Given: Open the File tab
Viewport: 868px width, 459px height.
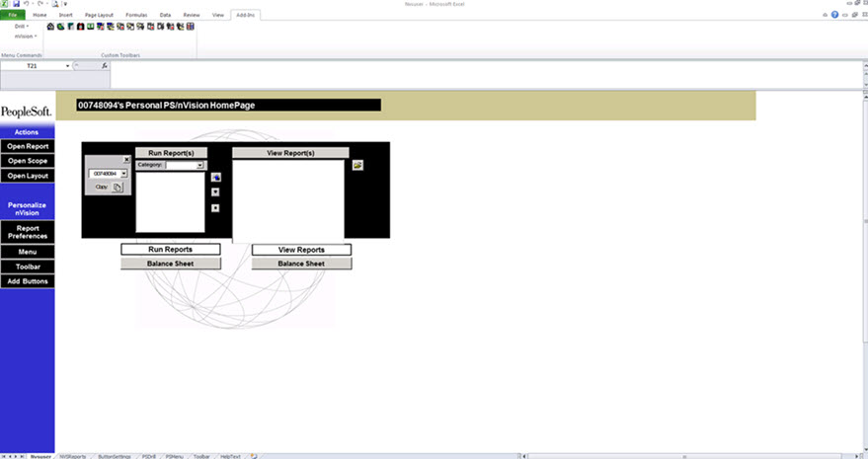Looking at the screenshot, I should click(13, 15).
